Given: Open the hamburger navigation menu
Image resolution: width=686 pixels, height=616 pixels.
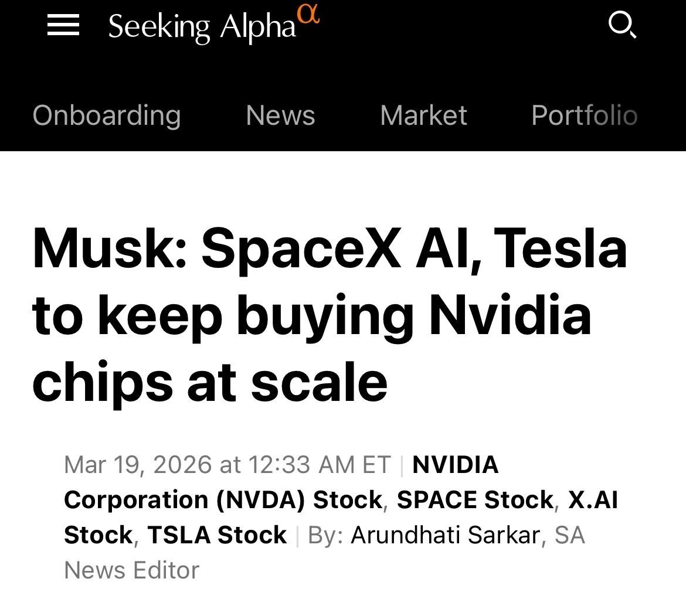Looking at the screenshot, I should [63, 25].
